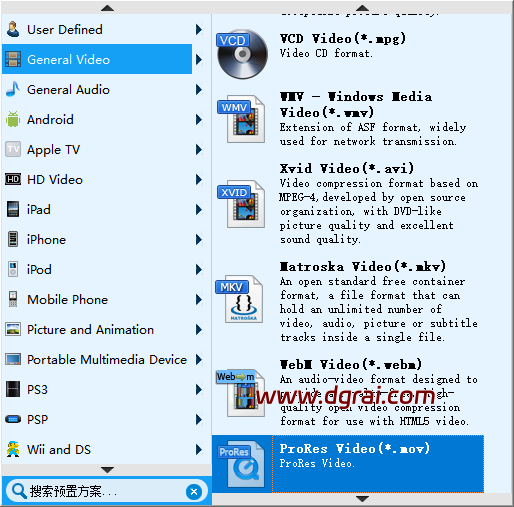Clear search with the blue X button
This screenshot has height=507, width=514.
pyautogui.click(x=194, y=491)
